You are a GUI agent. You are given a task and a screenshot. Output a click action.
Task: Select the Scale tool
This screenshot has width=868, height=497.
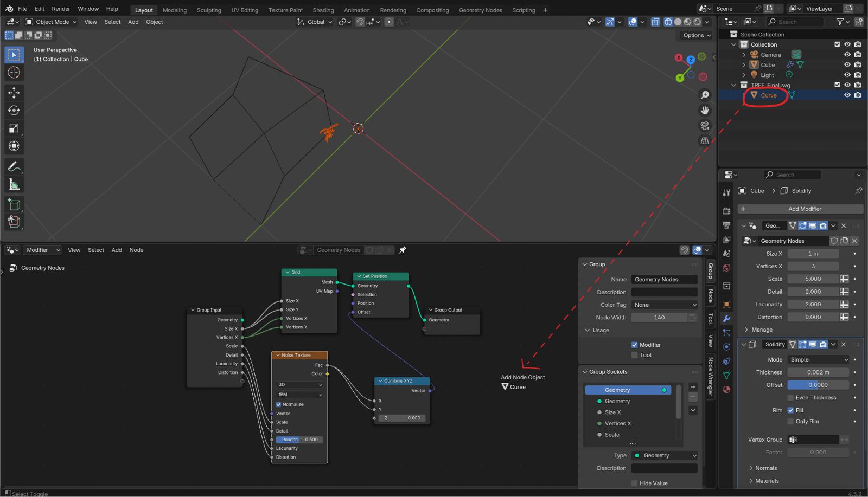pyautogui.click(x=14, y=128)
